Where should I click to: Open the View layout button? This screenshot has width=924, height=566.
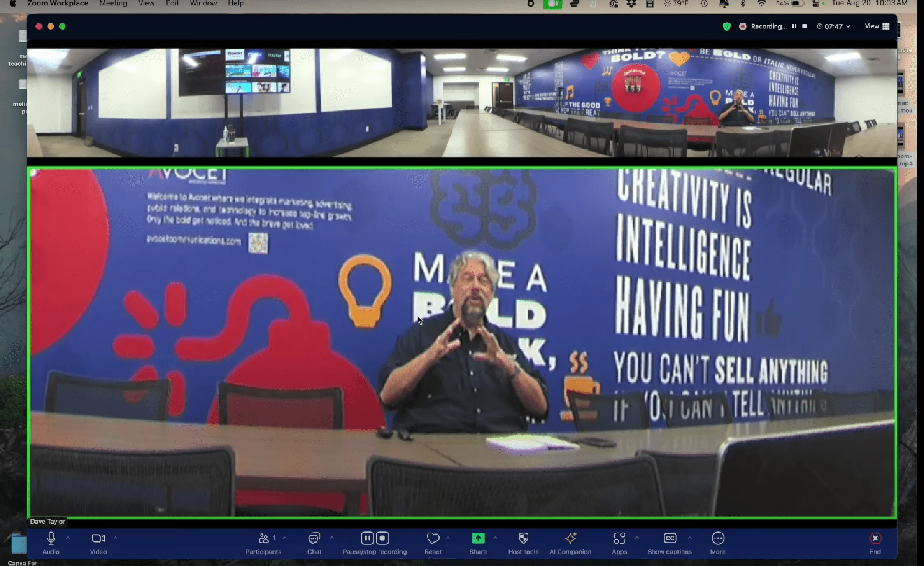877,26
